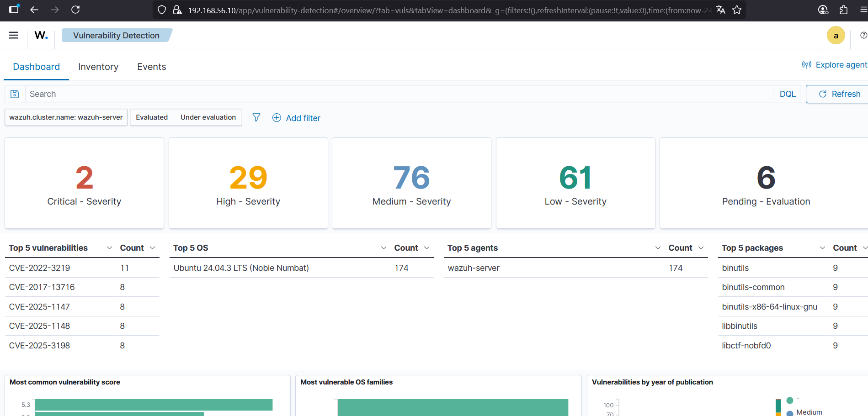Click Ubuntu 24.04.3 LTS (Noble Numbat) row
Image resolution: width=868 pixels, height=416 pixels.
[x=302, y=268]
